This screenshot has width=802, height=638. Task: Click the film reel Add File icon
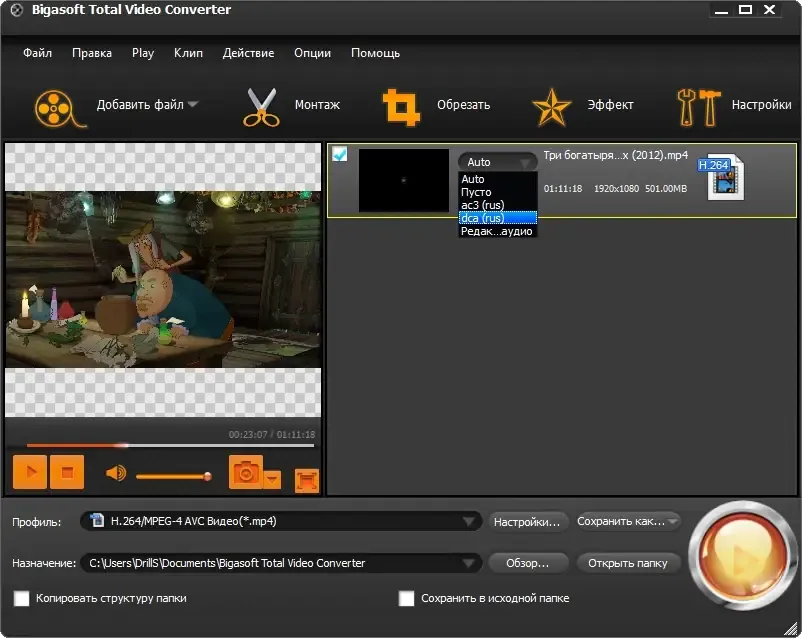[59, 108]
